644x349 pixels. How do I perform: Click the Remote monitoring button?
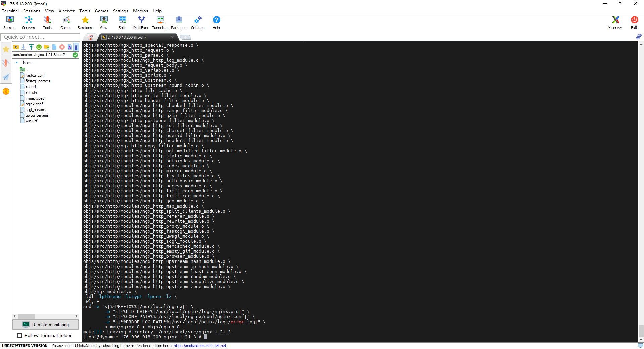46,325
